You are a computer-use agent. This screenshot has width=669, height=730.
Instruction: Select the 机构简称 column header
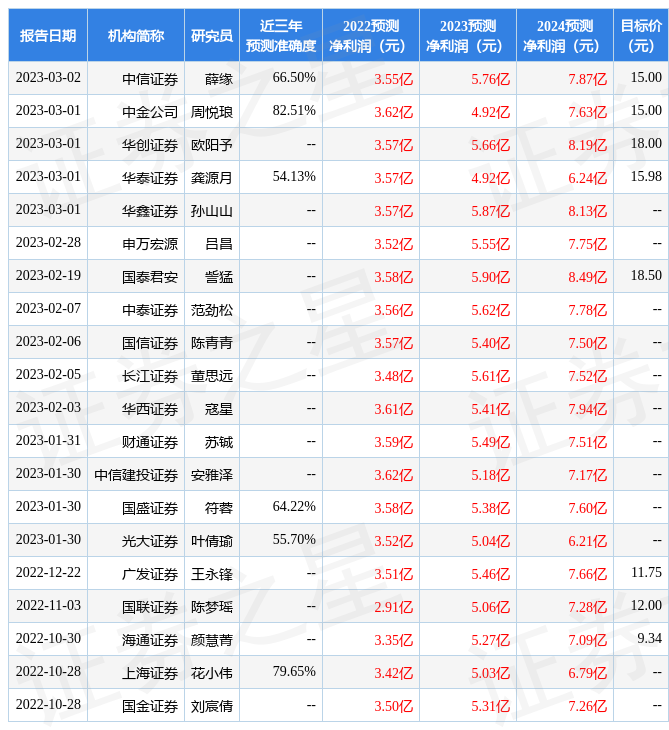[136, 36]
